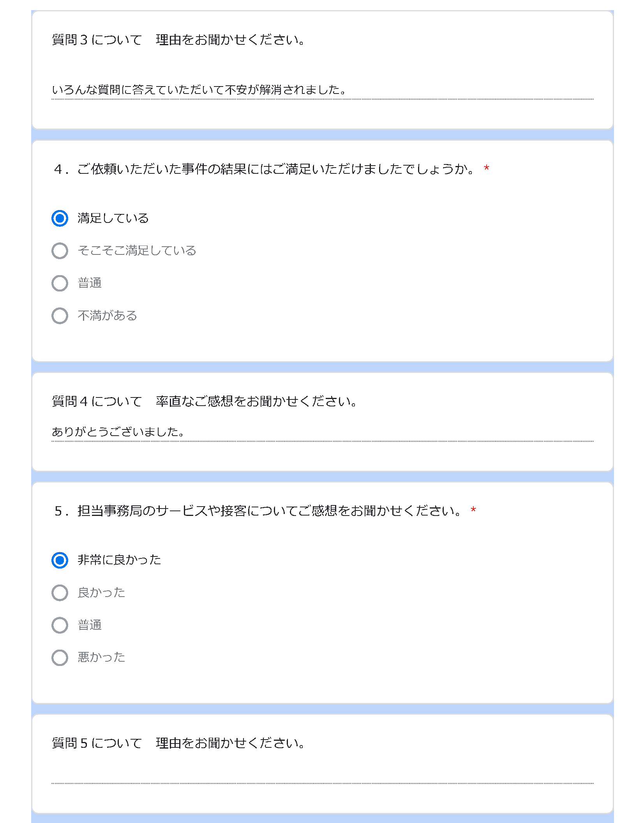644x823 pixels.
Task: Choose そこそこ満足している option in question 4
Action: (60, 251)
